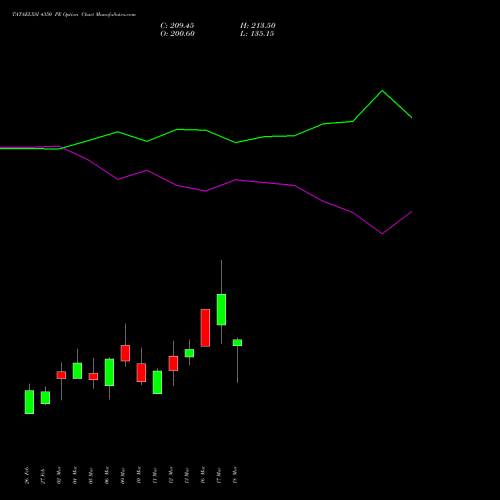Viewport: 500px width, 500px height.
Task: Click the open value "O: 200.60"
Action: [177, 34]
